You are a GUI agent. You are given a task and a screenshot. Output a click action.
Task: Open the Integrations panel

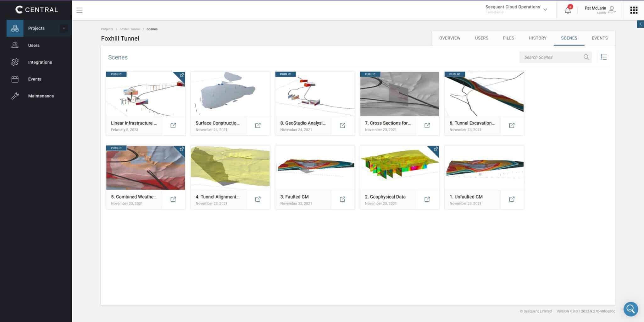(15, 62)
